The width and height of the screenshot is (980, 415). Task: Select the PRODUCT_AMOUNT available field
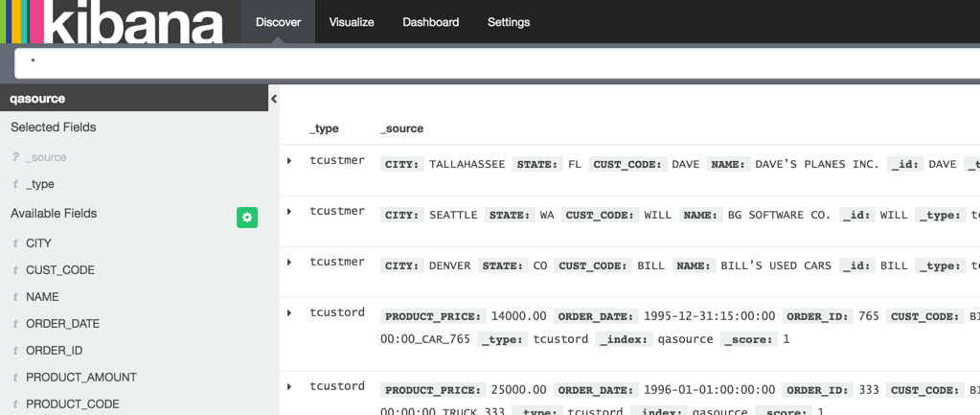coord(81,378)
